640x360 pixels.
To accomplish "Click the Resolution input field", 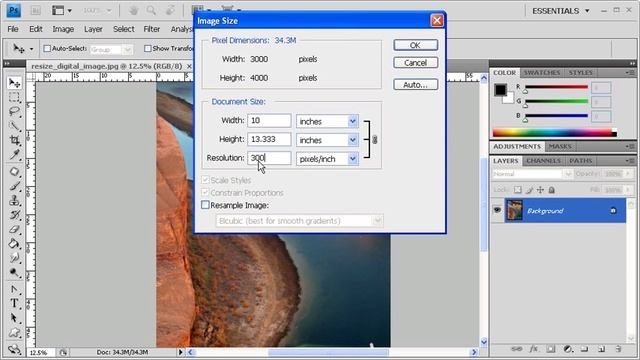I will point(269,158).
